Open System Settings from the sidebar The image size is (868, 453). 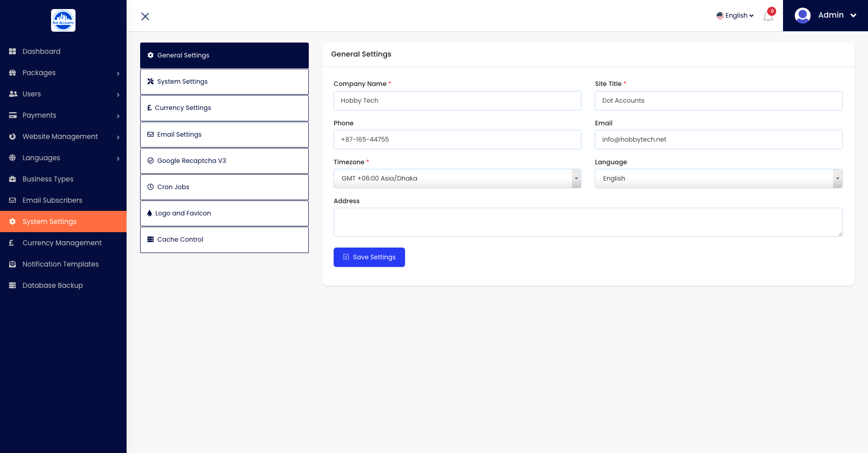[49, 221]
